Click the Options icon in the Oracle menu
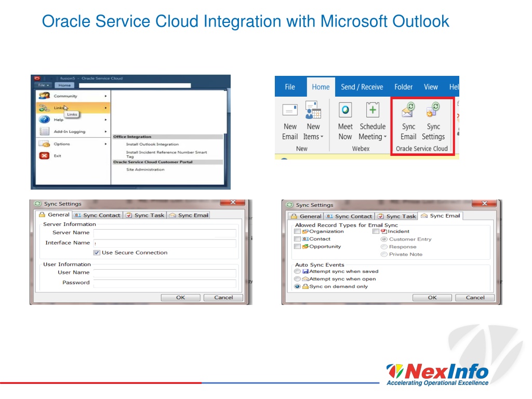Viewport: 532px width, 399px height. pyautogui.click(x=45, y=144)
